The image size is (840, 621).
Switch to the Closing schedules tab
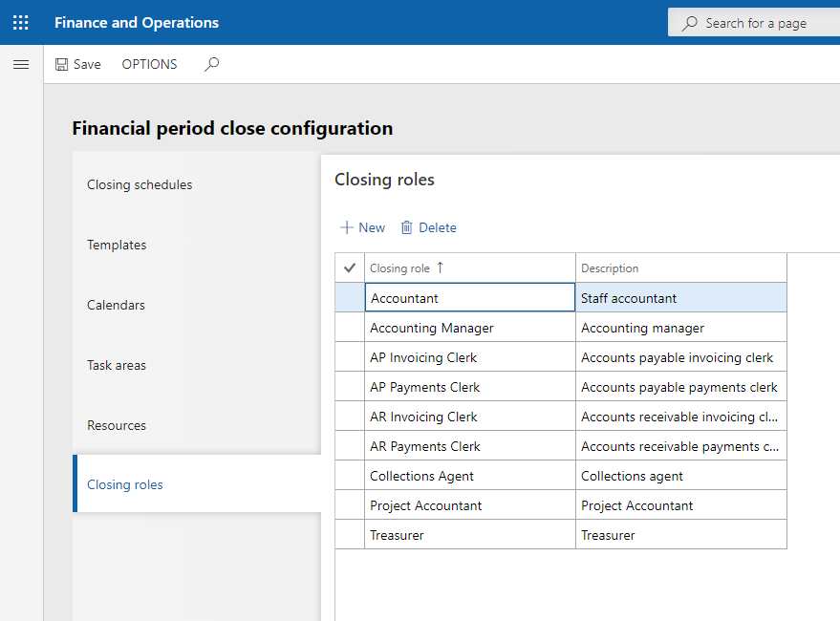point(140,184)
